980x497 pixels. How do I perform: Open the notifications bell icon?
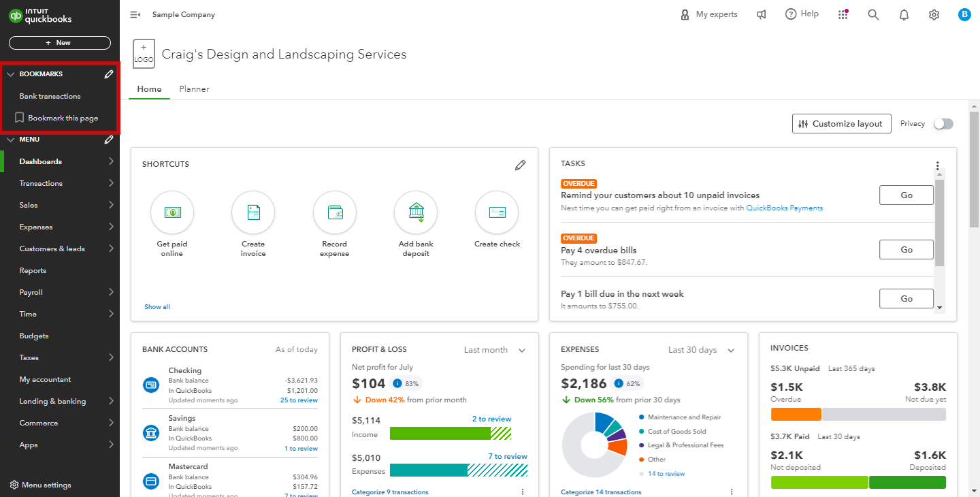click(x=904, y=14)
